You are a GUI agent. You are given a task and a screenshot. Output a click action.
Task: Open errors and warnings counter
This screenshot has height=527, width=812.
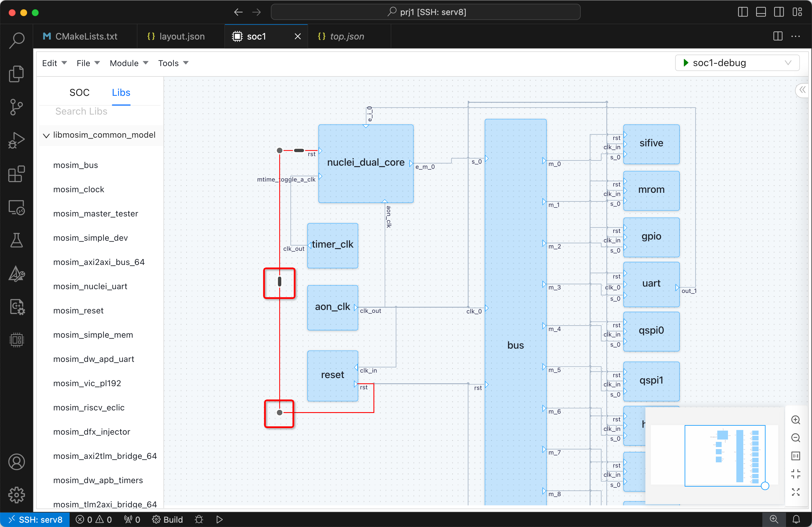click(x=94, y=519)
